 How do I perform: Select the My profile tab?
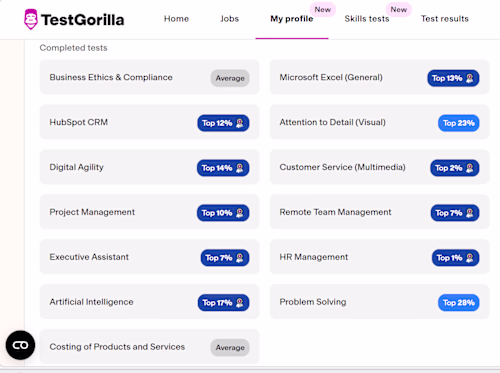point(292,19)
